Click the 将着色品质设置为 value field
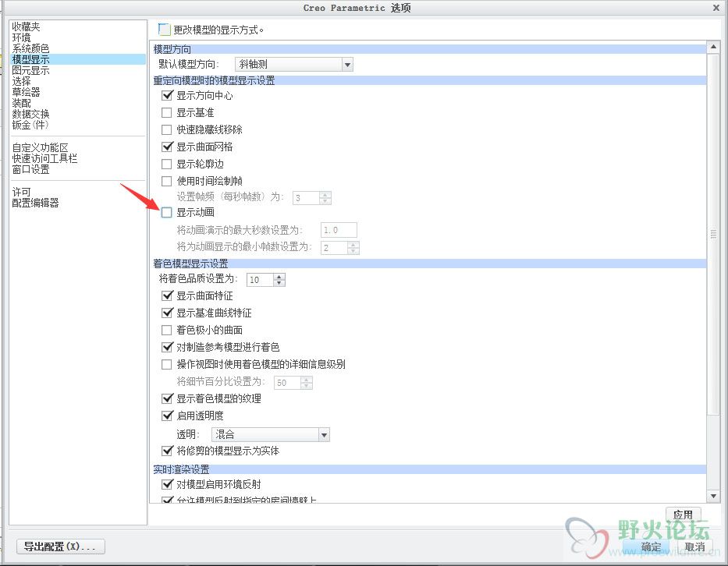The height and width of the screenshot is (566, 728). tap(260, 280)
